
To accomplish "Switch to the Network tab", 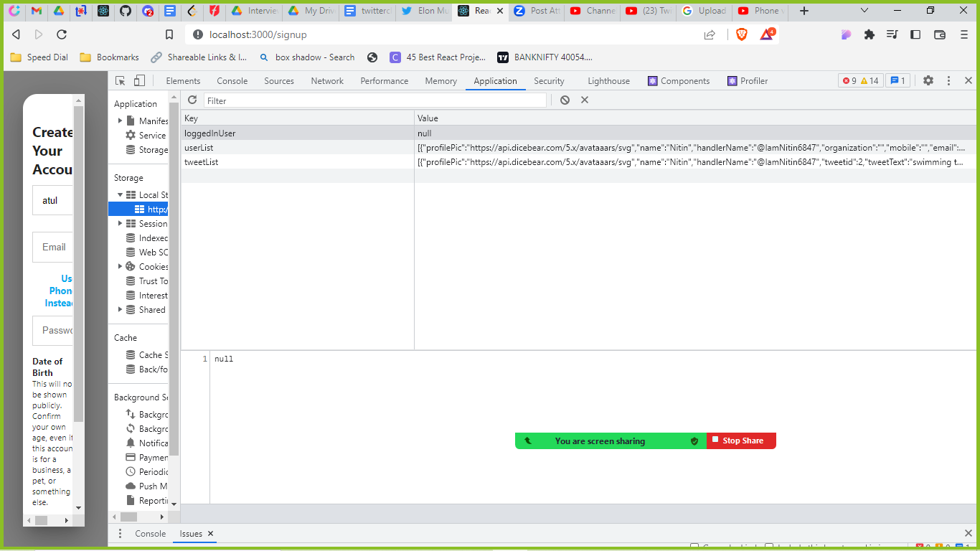I will coord(326,80).
